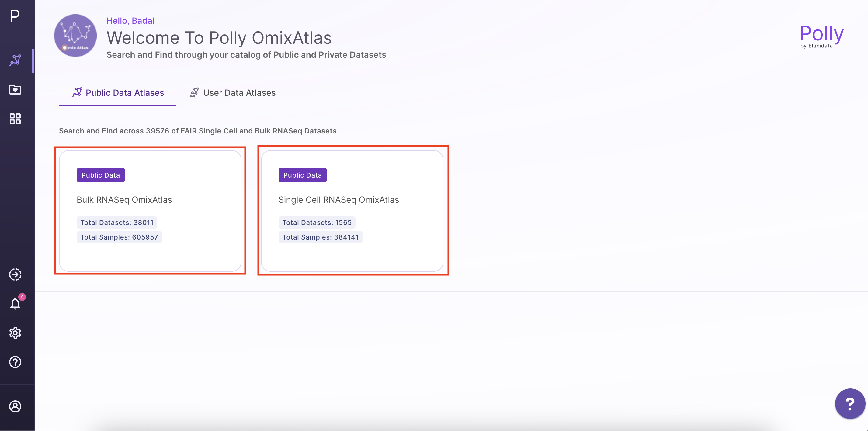The height and width of the screenshot is (431, 868).
Task: Click the Total Datasets: 1565 chip
Action: pos(317,222)
